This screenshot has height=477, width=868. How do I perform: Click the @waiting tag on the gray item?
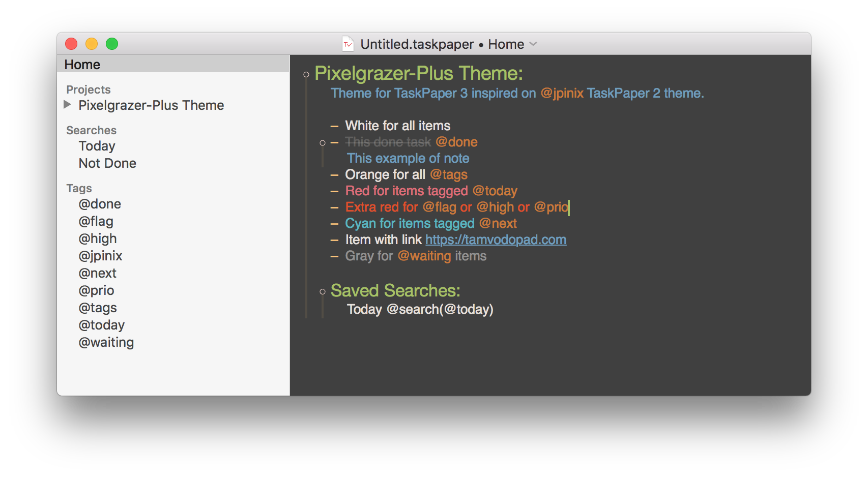coord(424,256)
